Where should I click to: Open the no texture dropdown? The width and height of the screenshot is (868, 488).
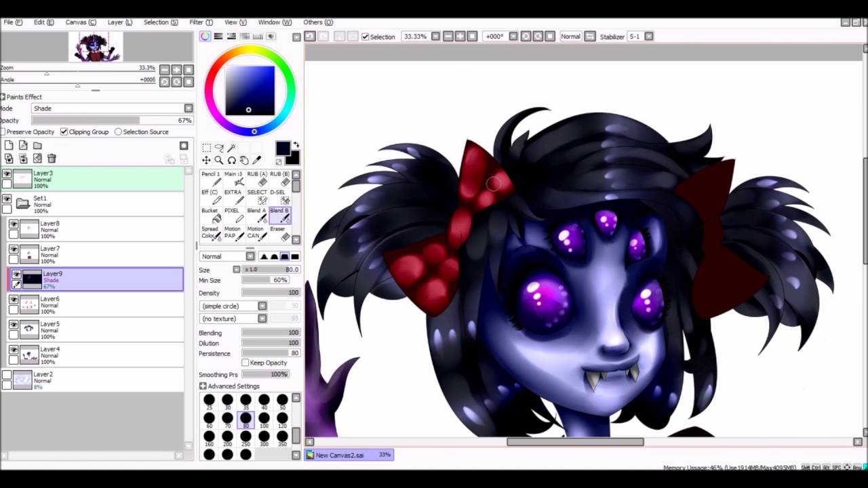[x=234, y=319]
